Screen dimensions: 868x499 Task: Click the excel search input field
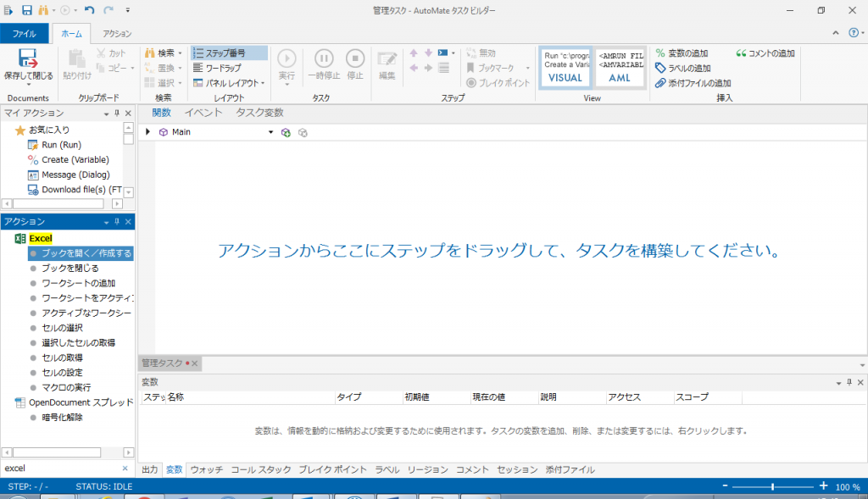click(x=61, y=468)
